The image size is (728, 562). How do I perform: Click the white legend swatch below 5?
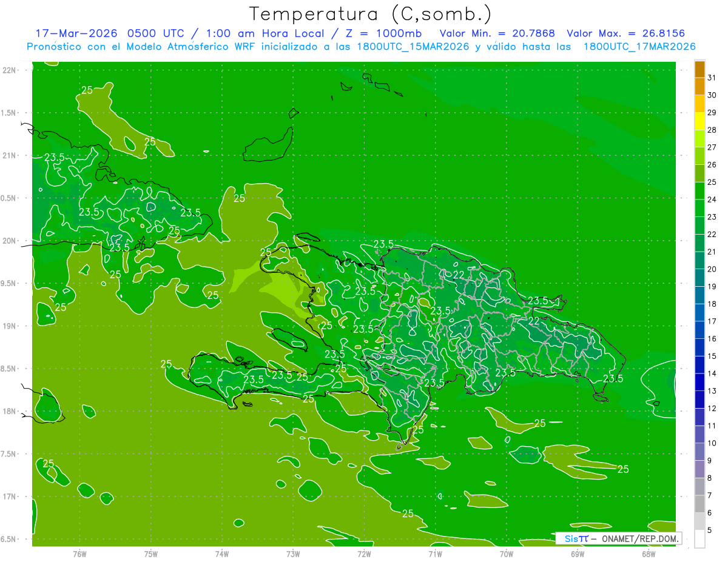[699, 539]
